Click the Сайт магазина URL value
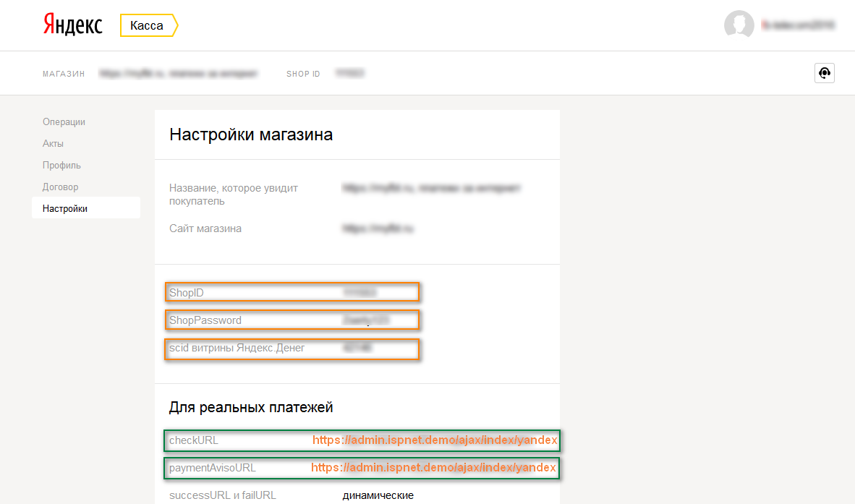This screenshot has height=504, width=855. [378, 228]
